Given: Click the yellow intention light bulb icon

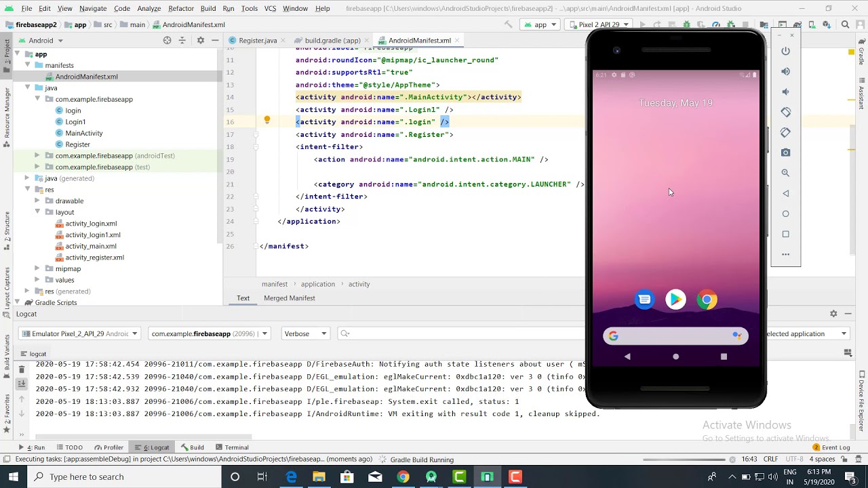Looking at the screenshot, I should coord(267,121).
